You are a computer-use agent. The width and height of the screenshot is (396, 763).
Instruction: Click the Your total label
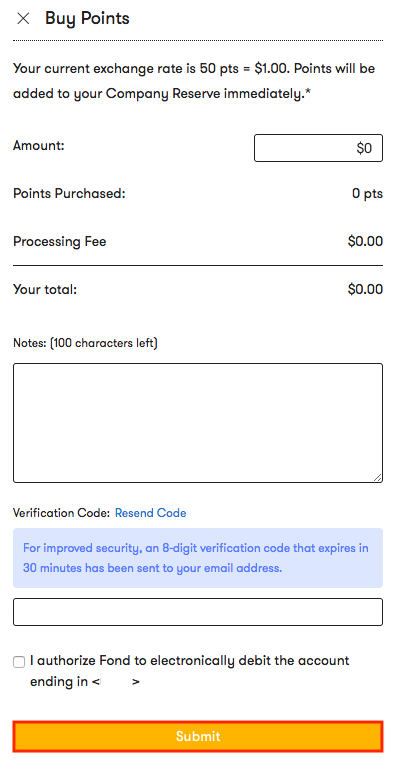coord(45,290)
